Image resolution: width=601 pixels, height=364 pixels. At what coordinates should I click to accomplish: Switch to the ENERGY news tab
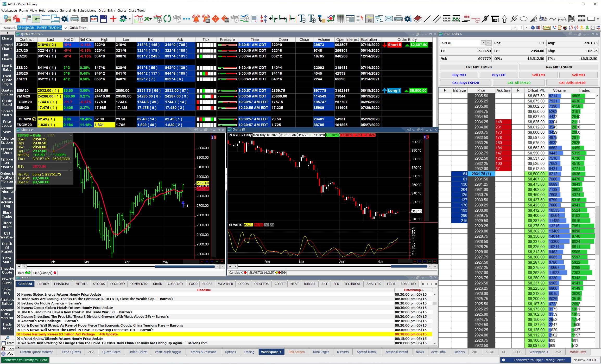pyautogui.click(x=43, y=284)
